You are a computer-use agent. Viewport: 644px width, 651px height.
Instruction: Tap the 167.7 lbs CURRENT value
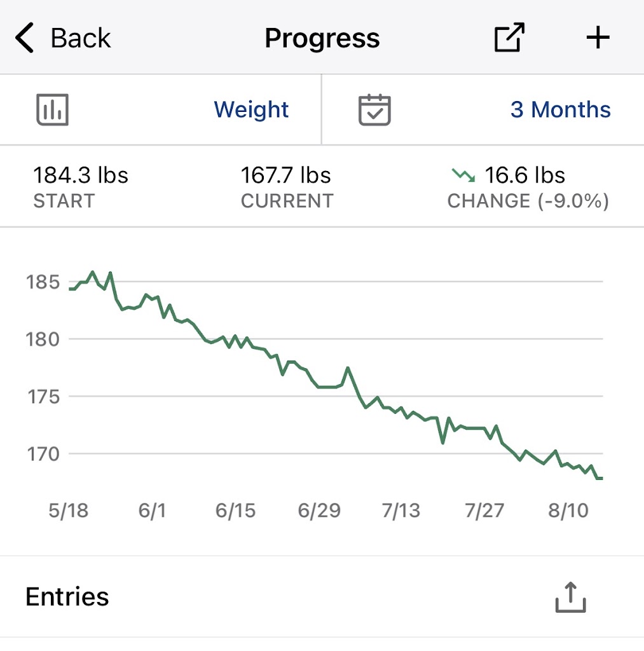point(286,175)
